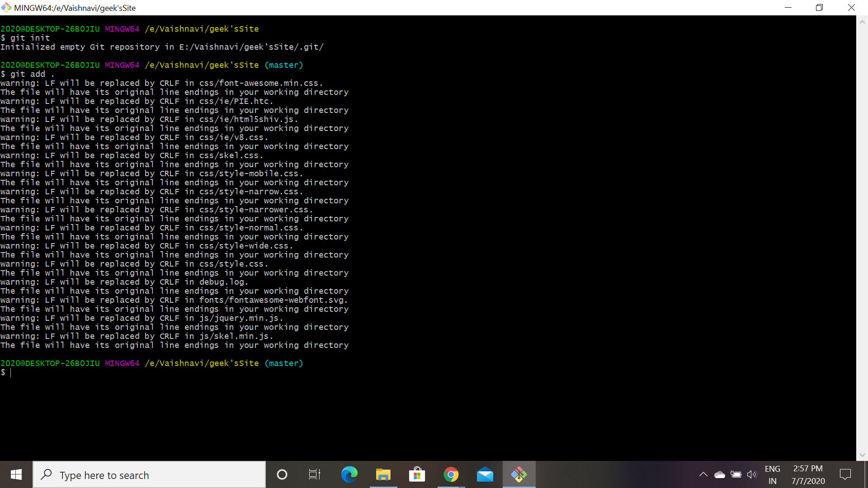Open File Explorer from the taskbar
868x488 pixels.
[x=383, y=474]
